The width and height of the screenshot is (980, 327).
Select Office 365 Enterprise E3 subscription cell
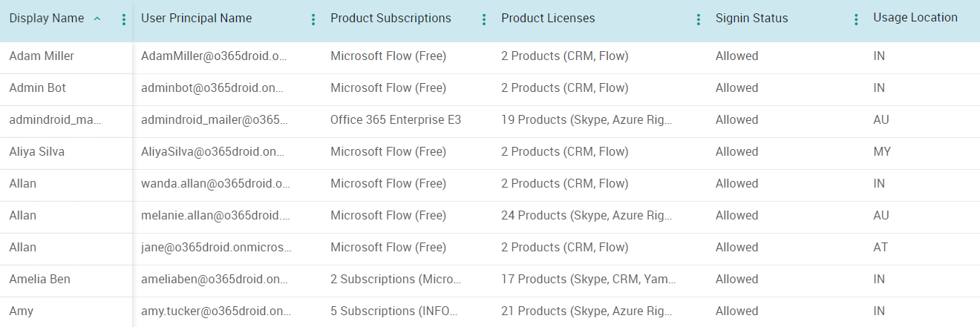tap(396, 120)
